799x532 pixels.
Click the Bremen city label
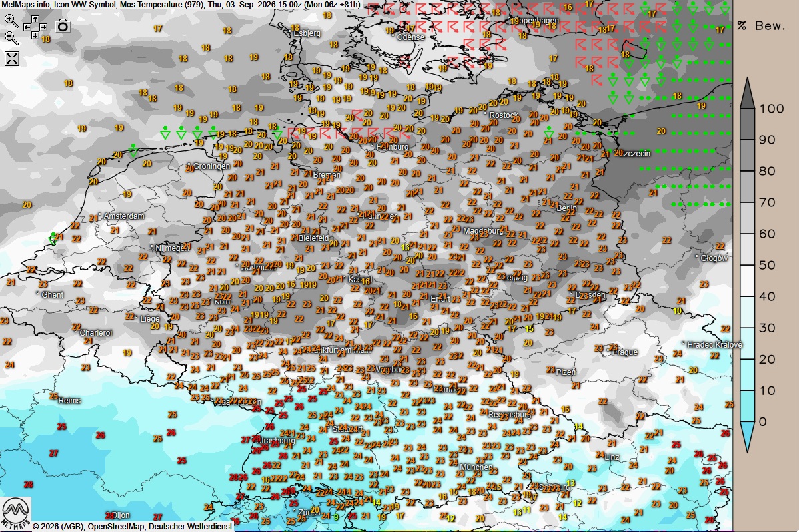tap(327, 175)
